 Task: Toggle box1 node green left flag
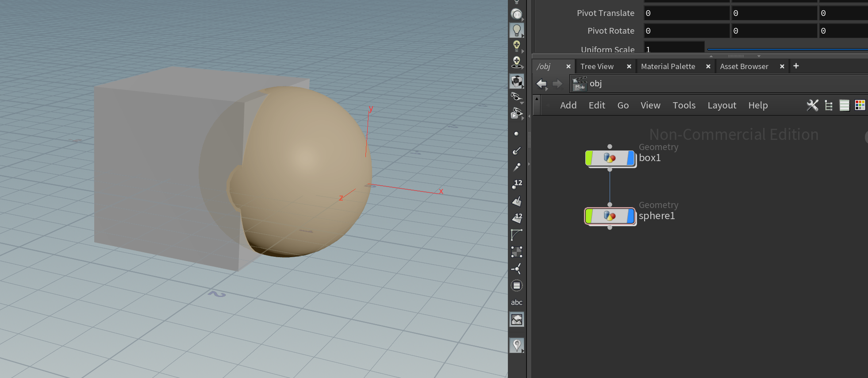tap(589, 158)
